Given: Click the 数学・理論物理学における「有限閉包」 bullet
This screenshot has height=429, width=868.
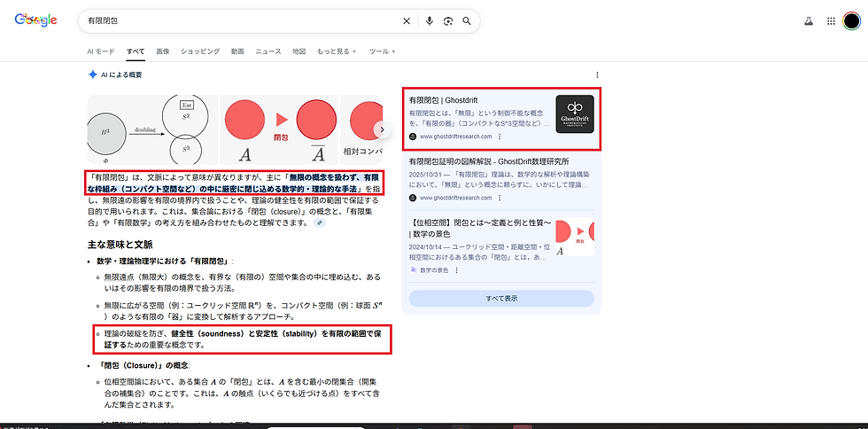Looking at the screenshot, I should click(164, 261).
